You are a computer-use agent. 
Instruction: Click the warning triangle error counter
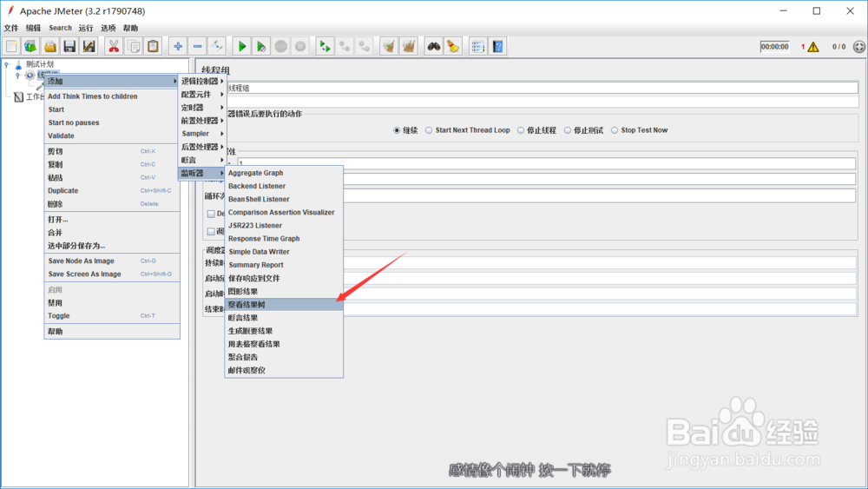(x=812, y=47)
